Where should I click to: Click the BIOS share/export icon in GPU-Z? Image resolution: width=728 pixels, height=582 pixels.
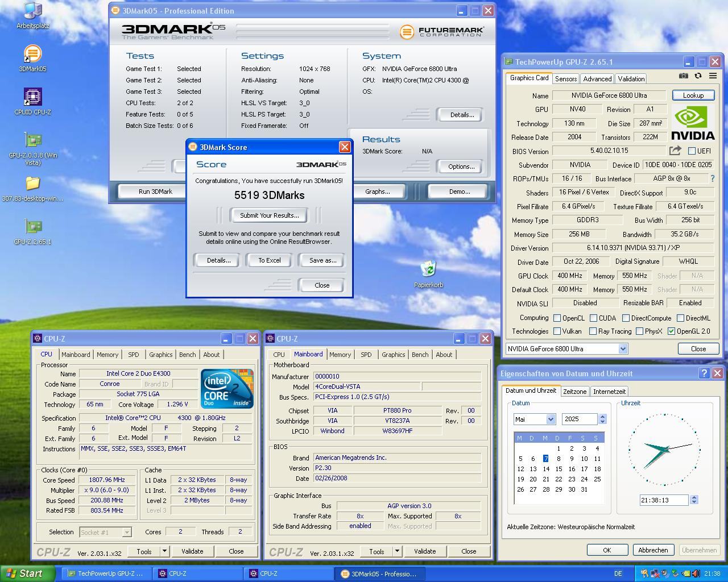[x=675, y=151]
